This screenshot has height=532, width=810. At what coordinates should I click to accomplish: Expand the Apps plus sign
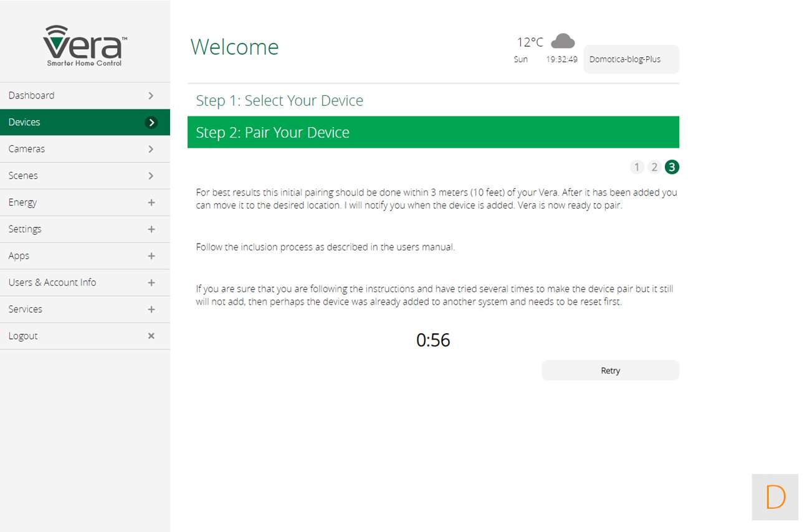(151, 256)
